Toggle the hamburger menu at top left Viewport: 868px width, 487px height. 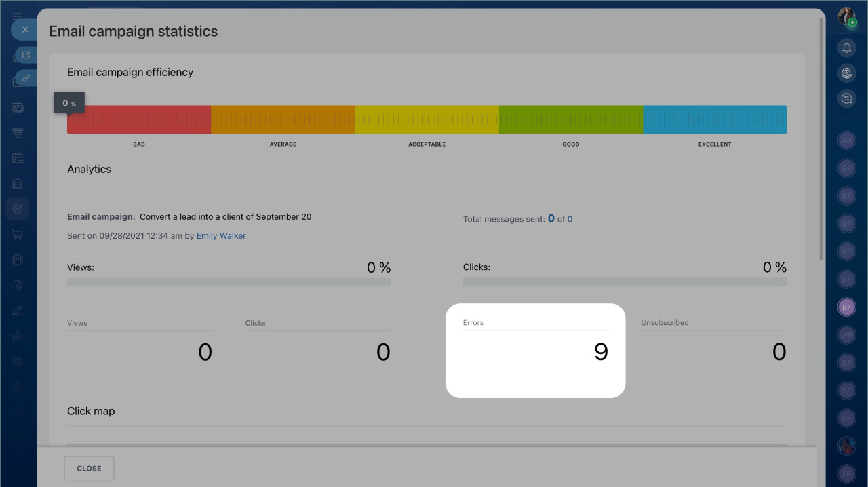coord(18,15)
